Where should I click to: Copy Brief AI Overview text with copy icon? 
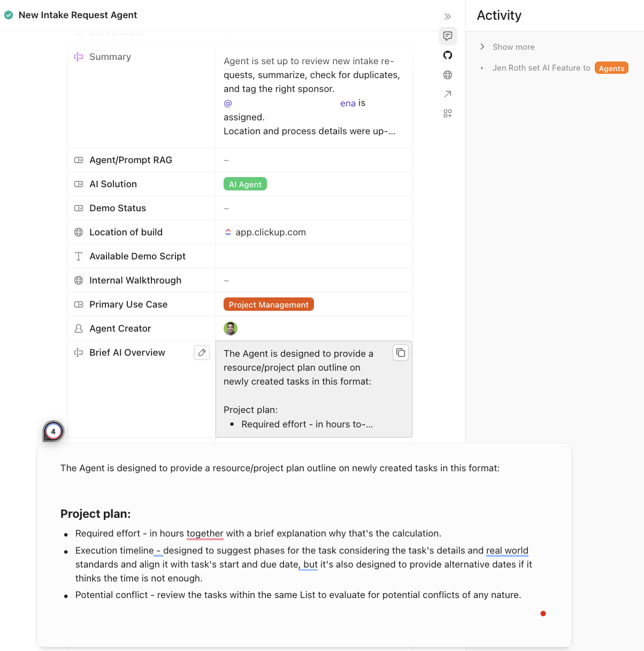click(401, 353)
